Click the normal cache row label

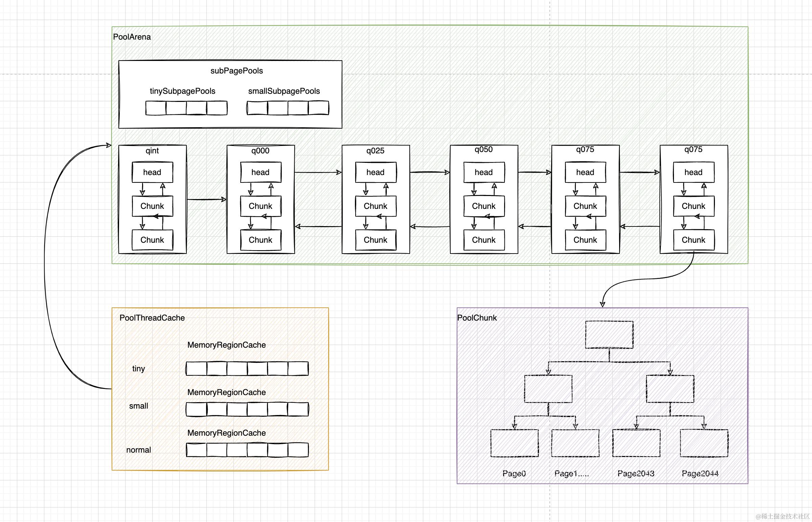pos(139,450)
